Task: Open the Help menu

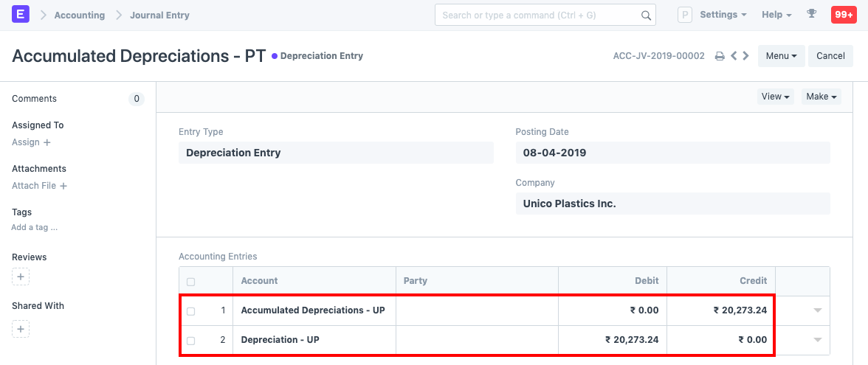Action: pyautogui.click(x=776, y=15)
